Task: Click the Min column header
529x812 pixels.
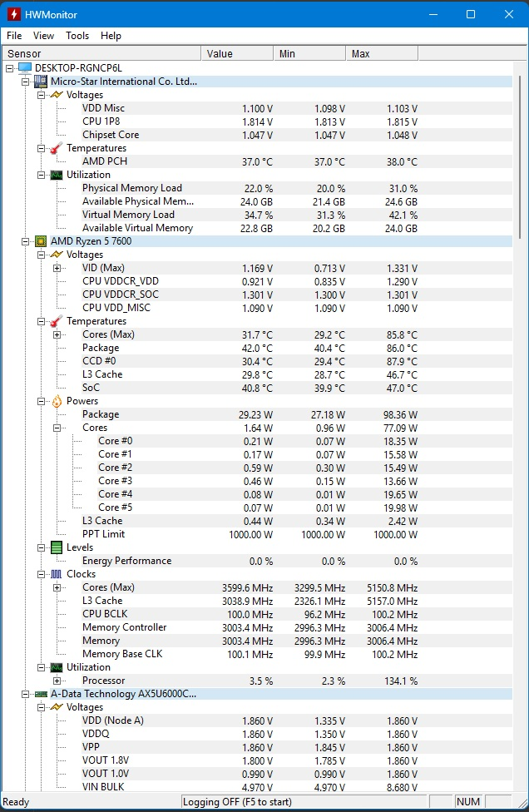Action: (309, 53)
